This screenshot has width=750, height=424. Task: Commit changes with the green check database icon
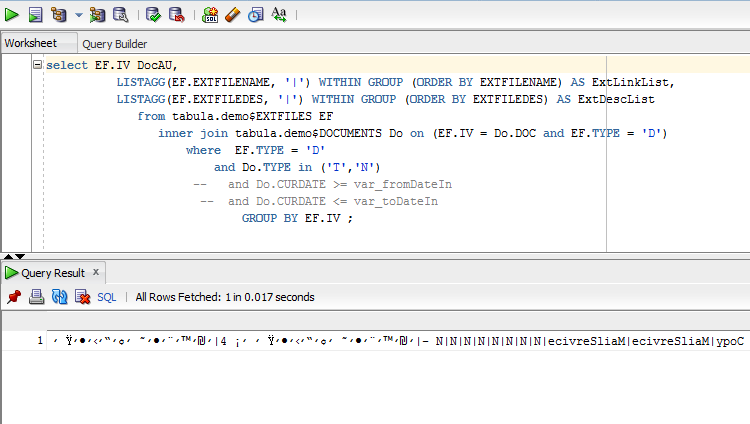coord(153,14)
